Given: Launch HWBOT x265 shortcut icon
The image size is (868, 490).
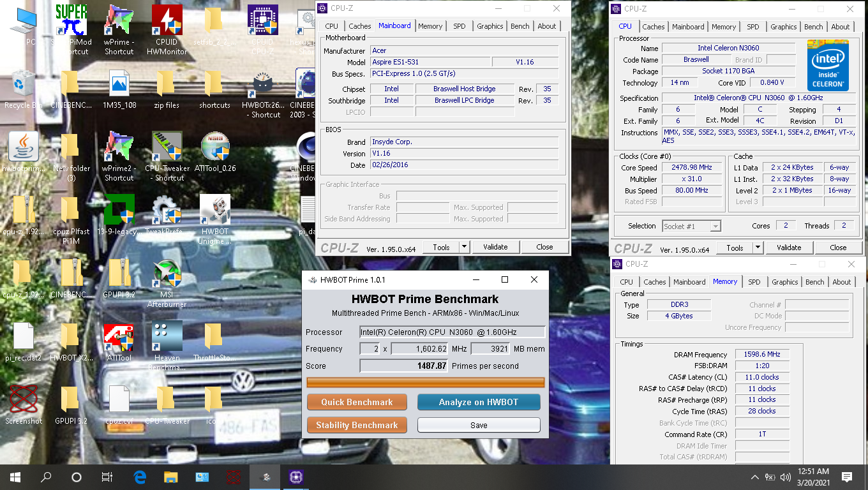Looking at the screenshot, I should tap(262, 94).
